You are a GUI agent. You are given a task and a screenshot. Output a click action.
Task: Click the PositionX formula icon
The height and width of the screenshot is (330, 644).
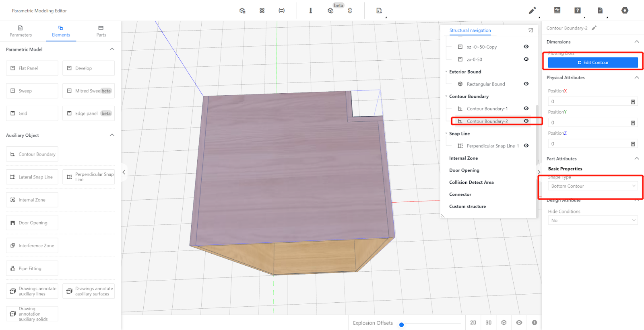pos(633,102)
